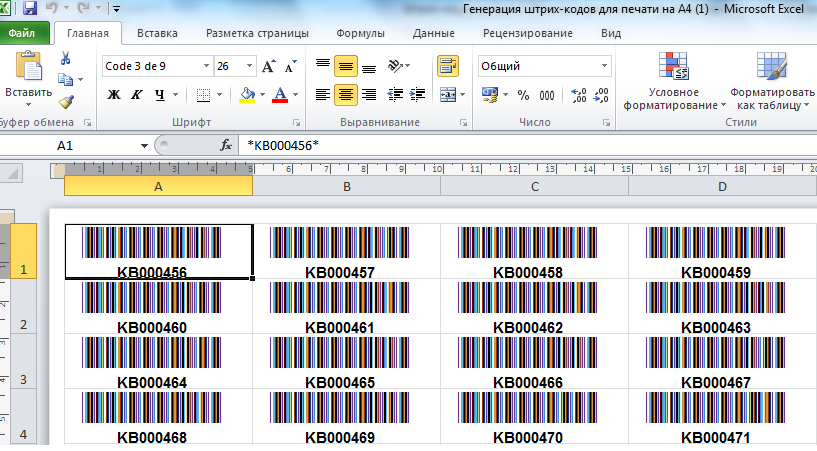Open Форматировать как таблицу menu
The height and width of the screenshot is (451, 817).
pos(772,81)
